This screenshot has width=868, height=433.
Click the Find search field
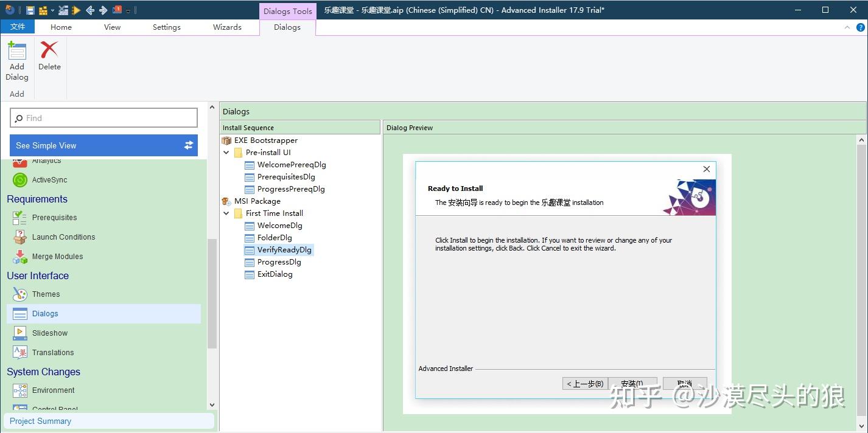click(x=104, y=118)
